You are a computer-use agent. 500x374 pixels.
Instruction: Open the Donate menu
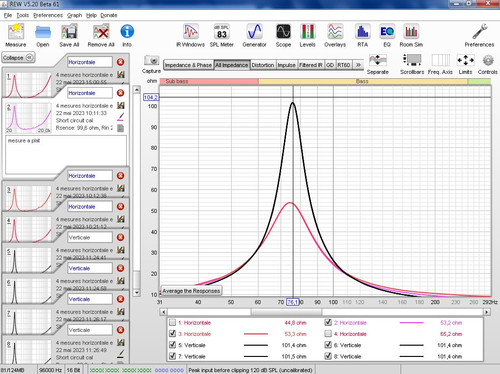click(x=109, y=15)
